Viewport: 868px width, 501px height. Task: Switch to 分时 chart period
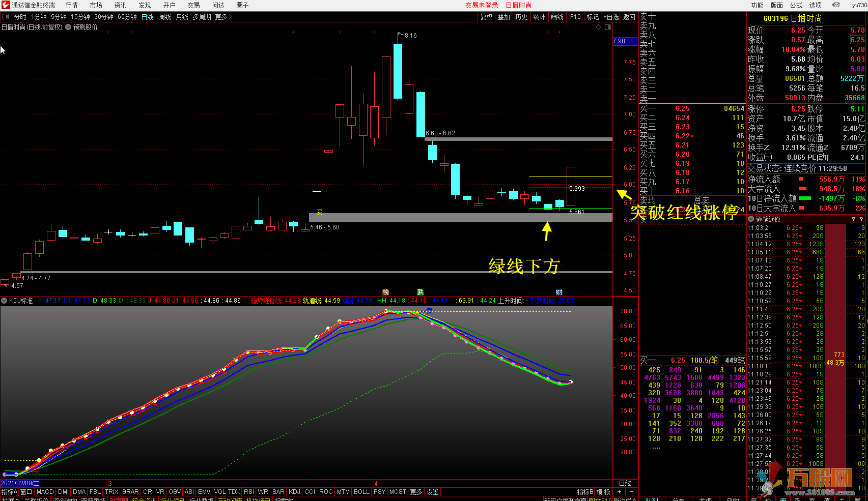pos(20,17)
